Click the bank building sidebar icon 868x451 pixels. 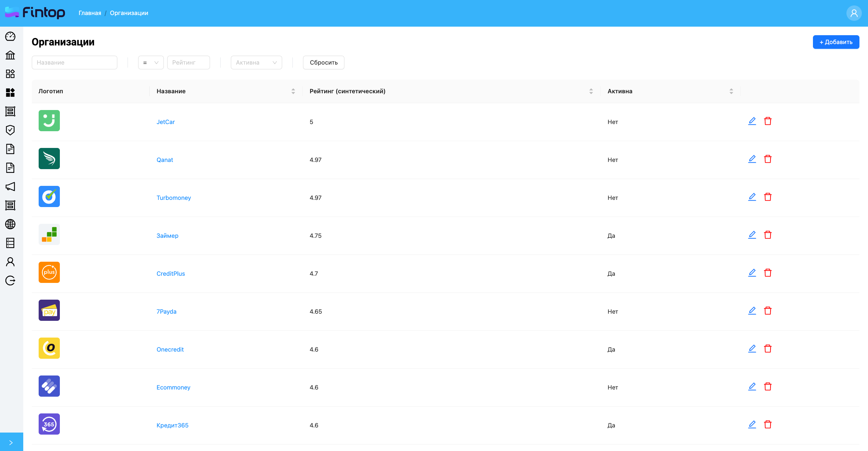pyautogui.click(x=10, y=55)
